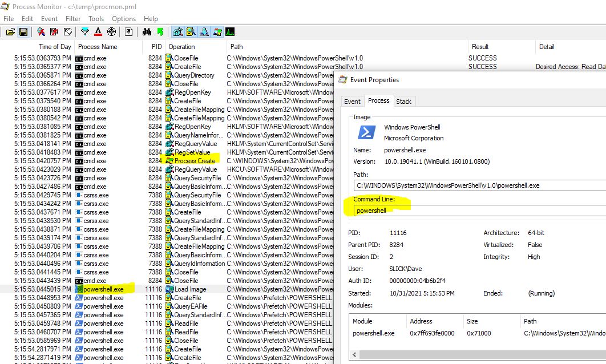Click the Event Properties dialog title icon
This screenshot has width=606, height=364.
click(x=343, y=80)
